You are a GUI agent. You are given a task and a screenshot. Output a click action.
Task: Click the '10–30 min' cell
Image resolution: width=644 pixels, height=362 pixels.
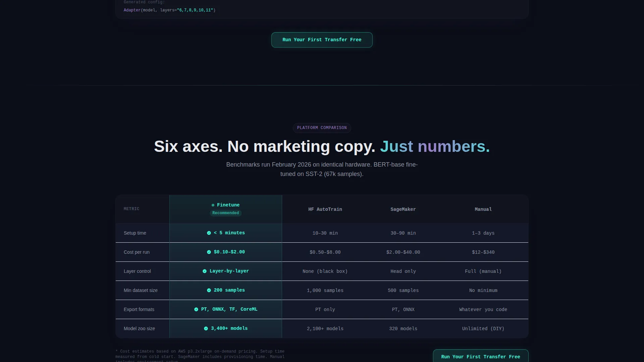(325, 233)
